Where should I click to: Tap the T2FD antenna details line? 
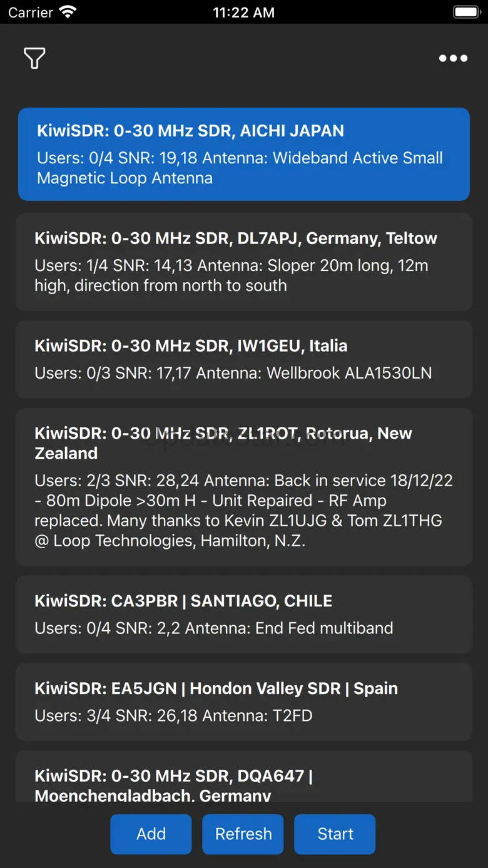(173, 715)
